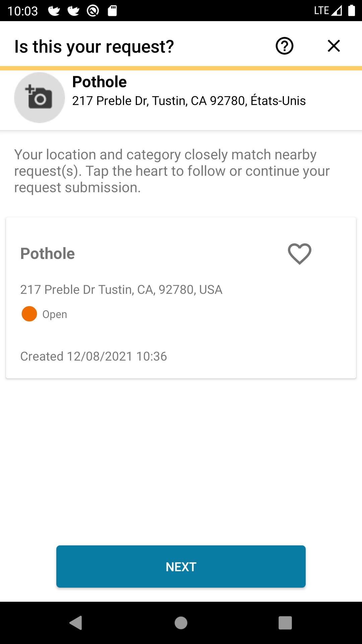Viewport: 362px width, 644px height.
Task: Click the orange Open status dot
Action: (29, 314)
